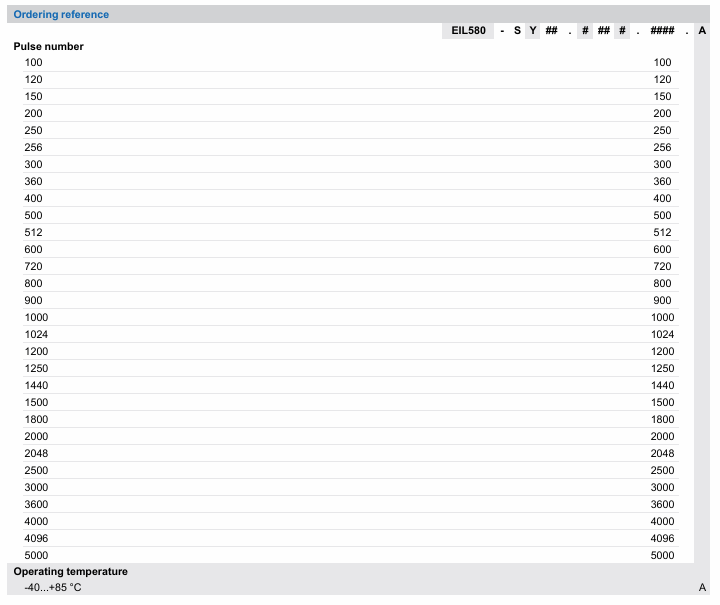
Task: Click the "Y" segment of the order code
Action: click(x=533, y=31)
